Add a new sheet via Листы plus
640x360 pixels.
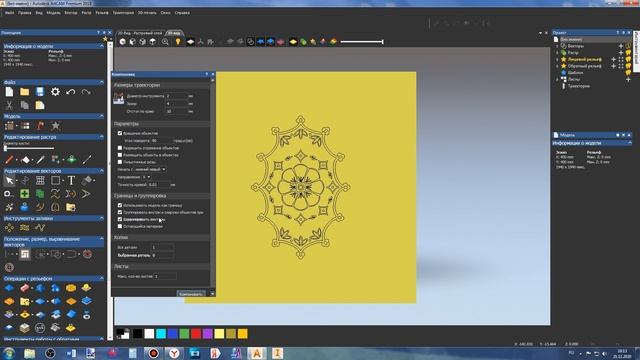coord(628,79)
